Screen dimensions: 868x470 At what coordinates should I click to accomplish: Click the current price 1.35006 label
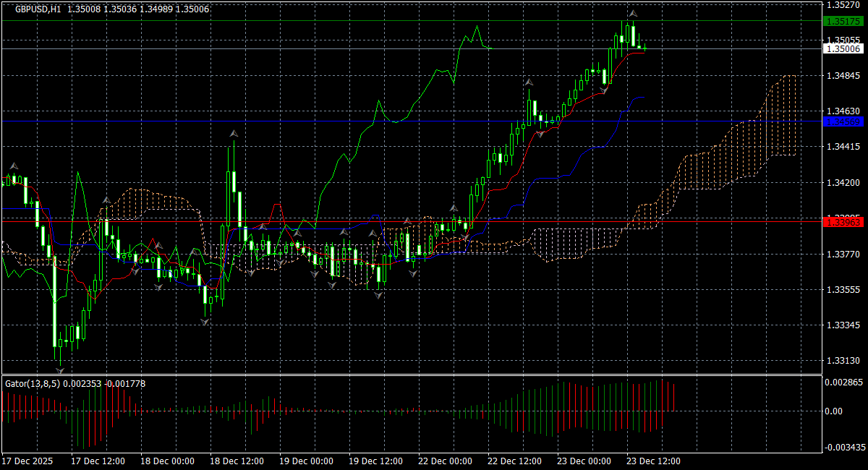point(842,48)
